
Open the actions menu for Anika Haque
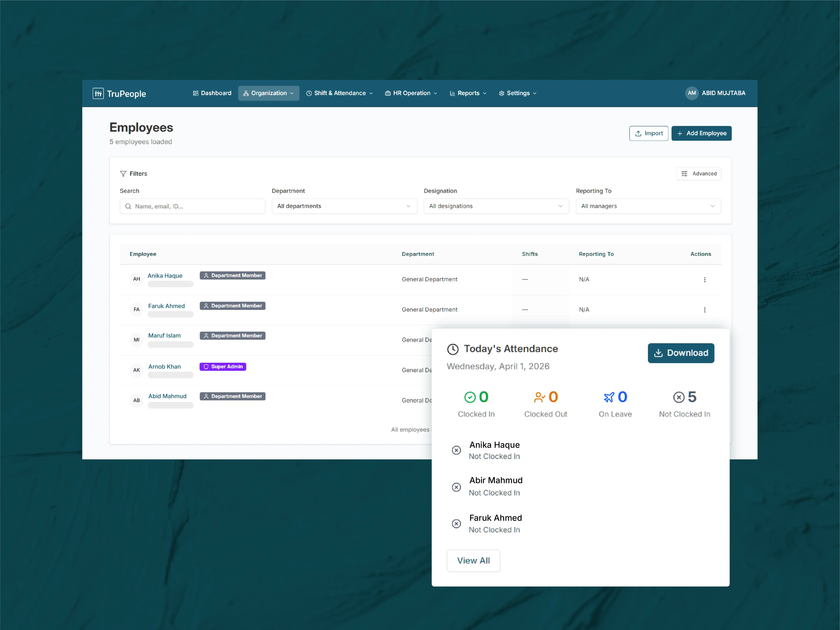pos(705,279)
